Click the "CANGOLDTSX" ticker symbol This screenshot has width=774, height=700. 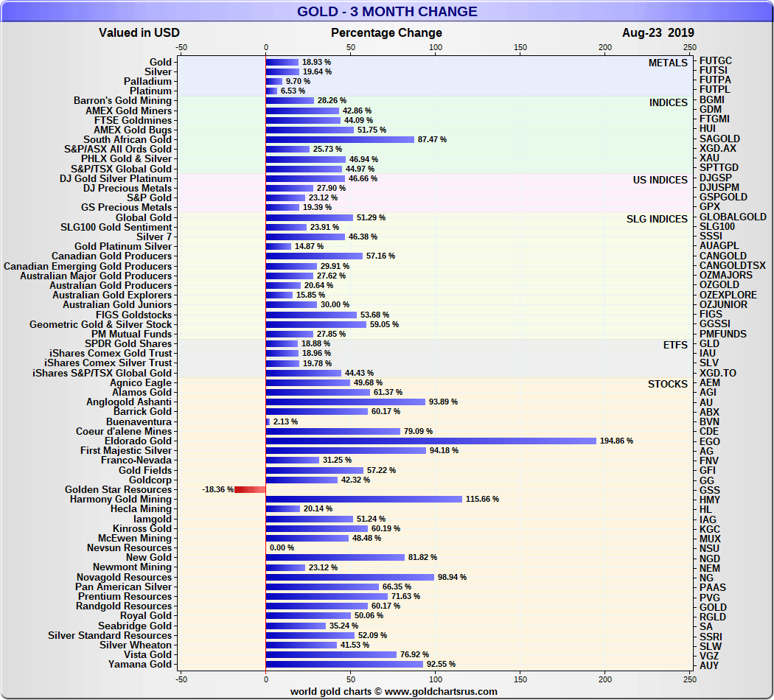click(x=733, y=265)
